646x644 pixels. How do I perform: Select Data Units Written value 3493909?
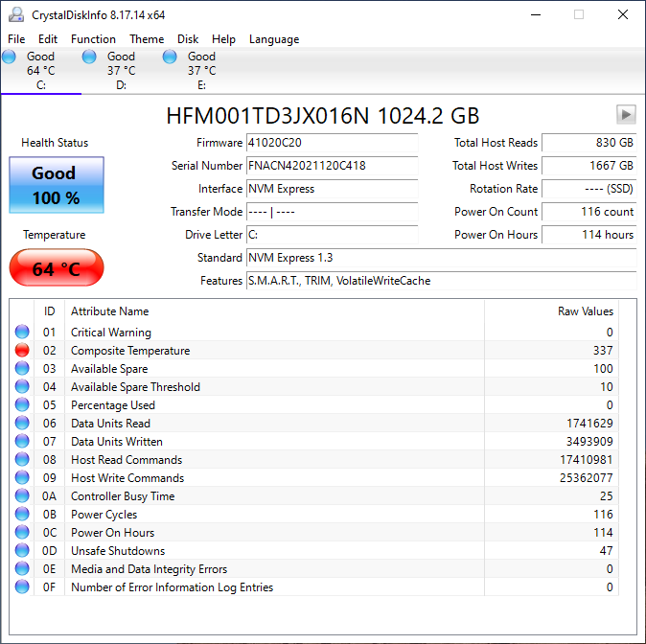589,441
